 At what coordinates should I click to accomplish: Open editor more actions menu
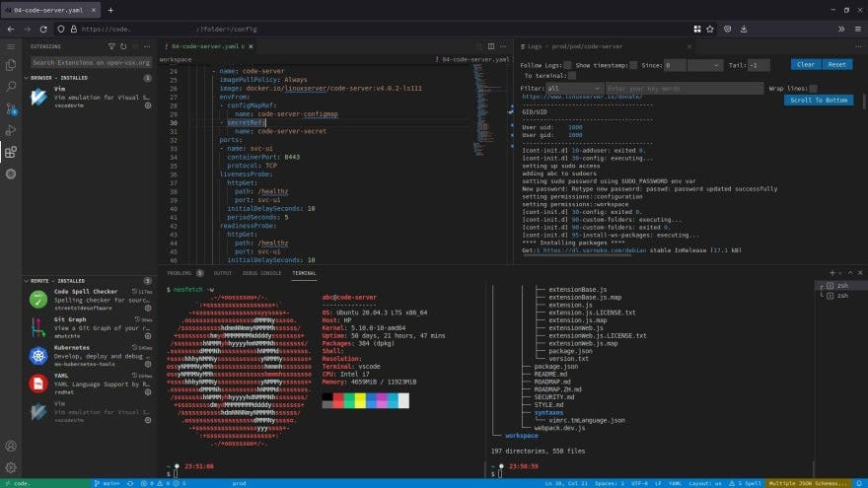pos(503,46)
